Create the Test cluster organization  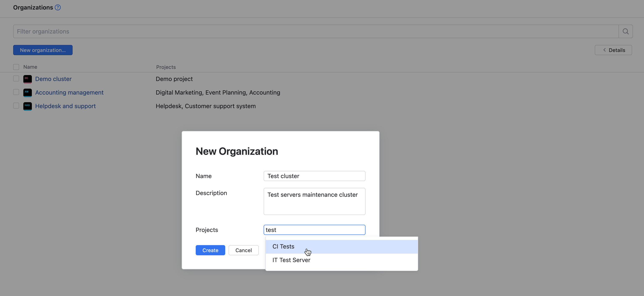point(210,250)
